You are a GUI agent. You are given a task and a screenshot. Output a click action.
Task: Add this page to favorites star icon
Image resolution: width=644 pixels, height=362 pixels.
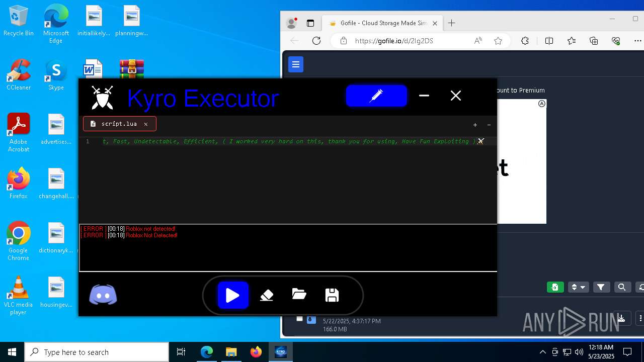(x=498, y=41)
